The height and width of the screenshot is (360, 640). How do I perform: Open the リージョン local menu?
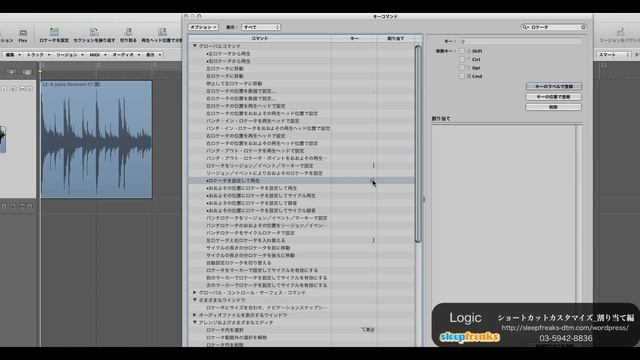[x=69, y=54]
